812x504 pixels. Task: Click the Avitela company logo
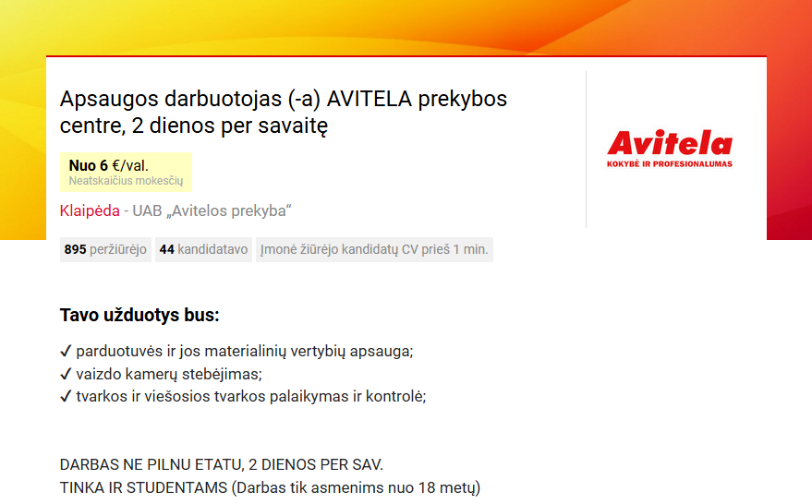coord(670,149)
